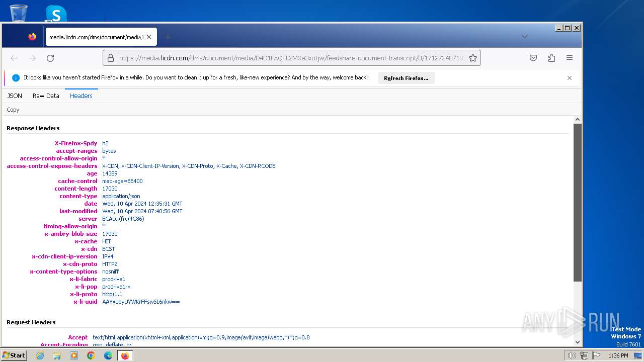Screen dimensions: 644x362
Task: Select the Headers tab
Action: click(81, 96)
